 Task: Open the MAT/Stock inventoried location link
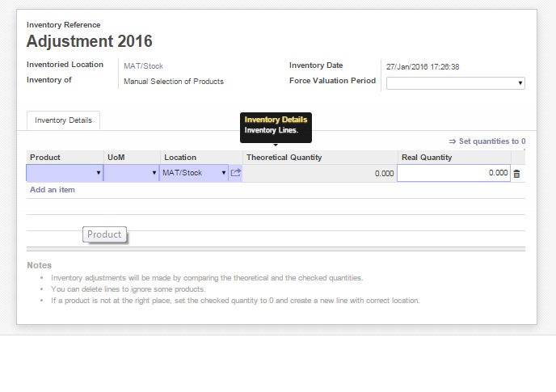coord(143,66)
